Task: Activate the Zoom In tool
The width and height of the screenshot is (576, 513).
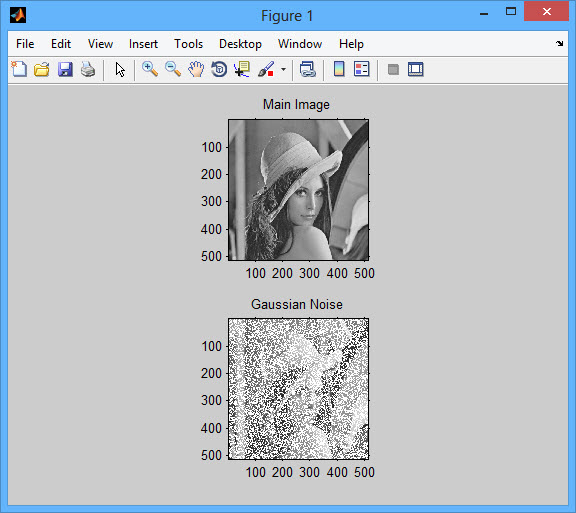Action: 150,69
